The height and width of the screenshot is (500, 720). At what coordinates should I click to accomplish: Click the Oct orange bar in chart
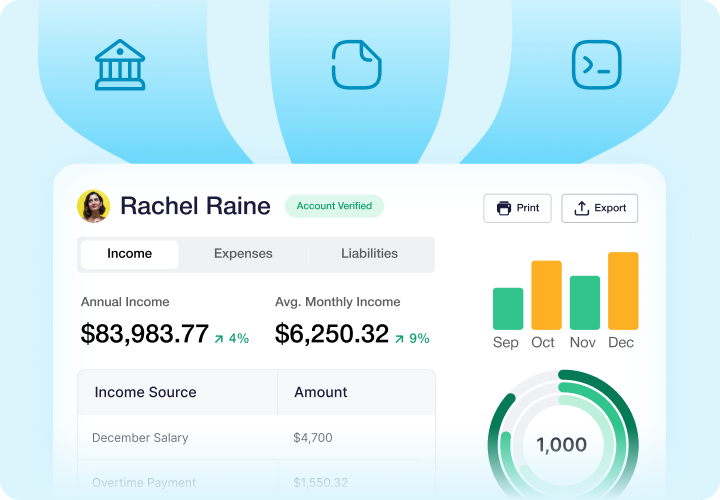tap(546, 295)
